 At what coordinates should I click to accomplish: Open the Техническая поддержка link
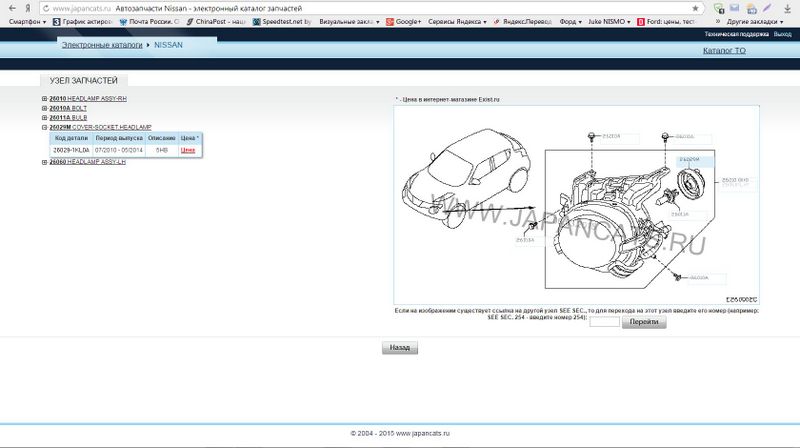tap(736, 34)
